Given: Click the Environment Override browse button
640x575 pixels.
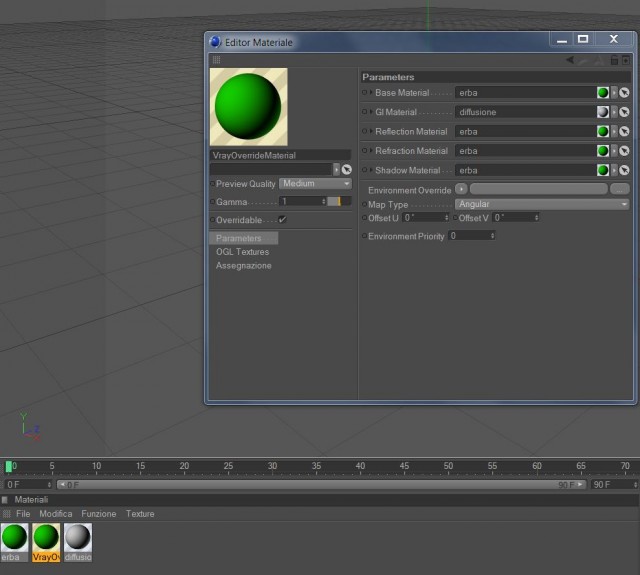Looking at the screenshot, I should click(x=620, y=189).
